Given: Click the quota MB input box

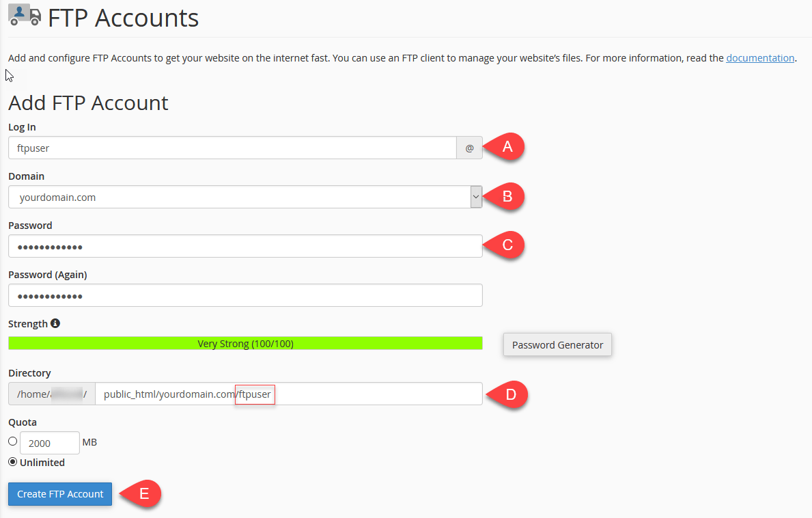Looking at the screenshot, I should [49, 442].
